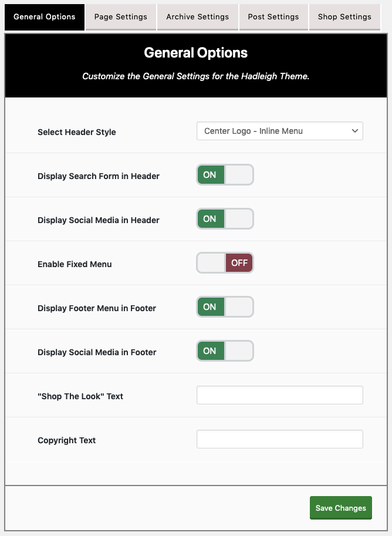Open the Select Header Style dropdown

pyautogui.click(x=279, y=131)
